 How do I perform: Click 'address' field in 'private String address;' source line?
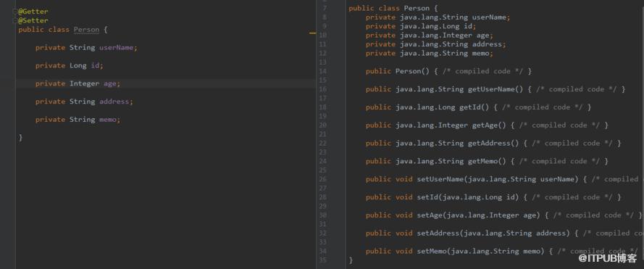point(114,102)
